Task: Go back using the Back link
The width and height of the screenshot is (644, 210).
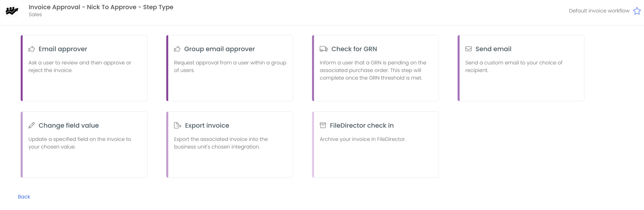Action: [x=24, y=197]
